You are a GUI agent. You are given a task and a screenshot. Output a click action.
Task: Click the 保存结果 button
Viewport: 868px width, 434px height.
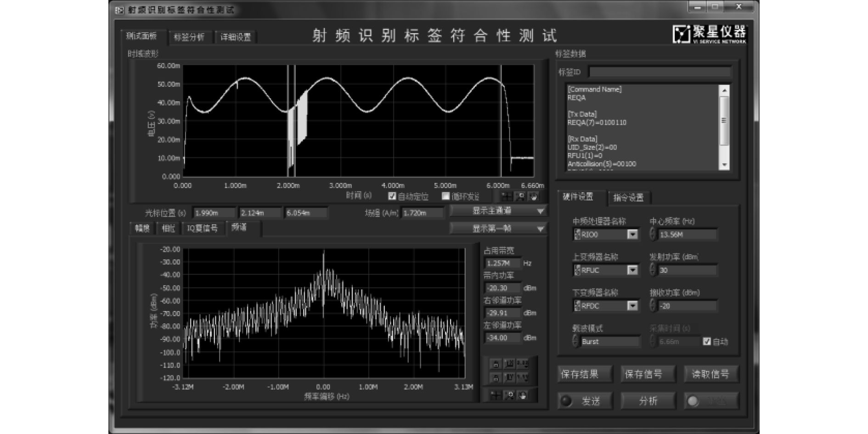click(x=585, y=374)
